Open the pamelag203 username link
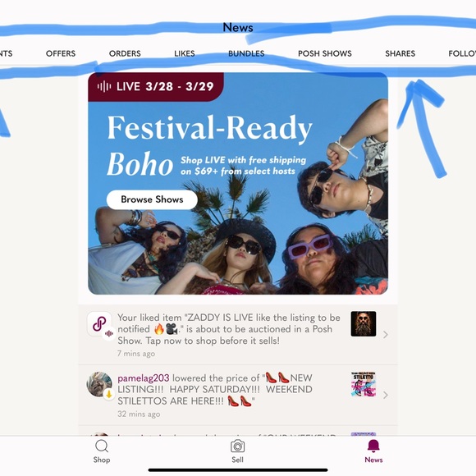476x476 pixels. [x=144, y=378]
